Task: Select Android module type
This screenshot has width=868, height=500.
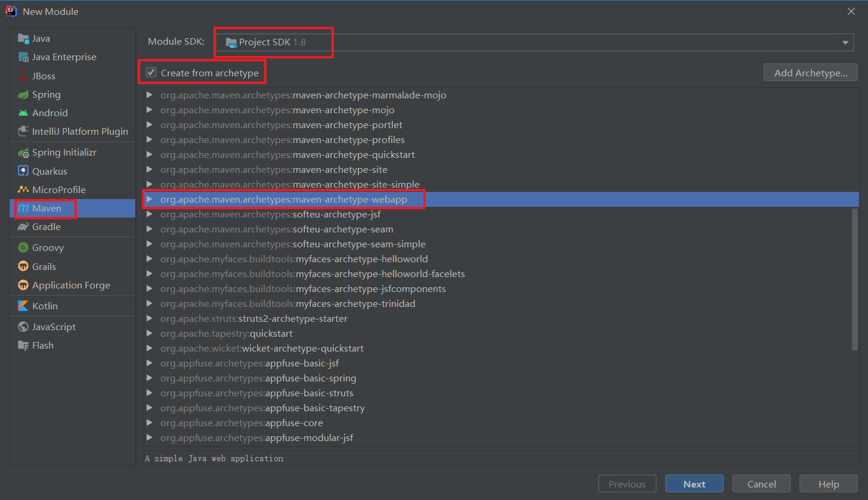Action: pos(72,113)
